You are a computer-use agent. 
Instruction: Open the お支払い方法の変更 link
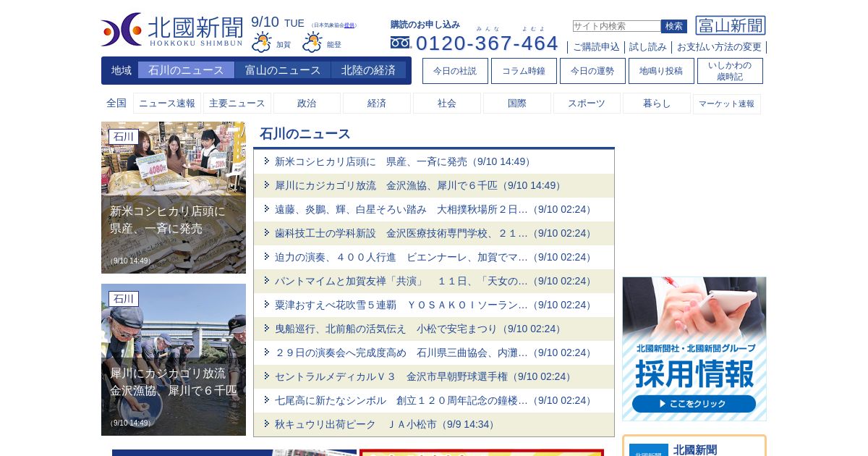(719, 47)
